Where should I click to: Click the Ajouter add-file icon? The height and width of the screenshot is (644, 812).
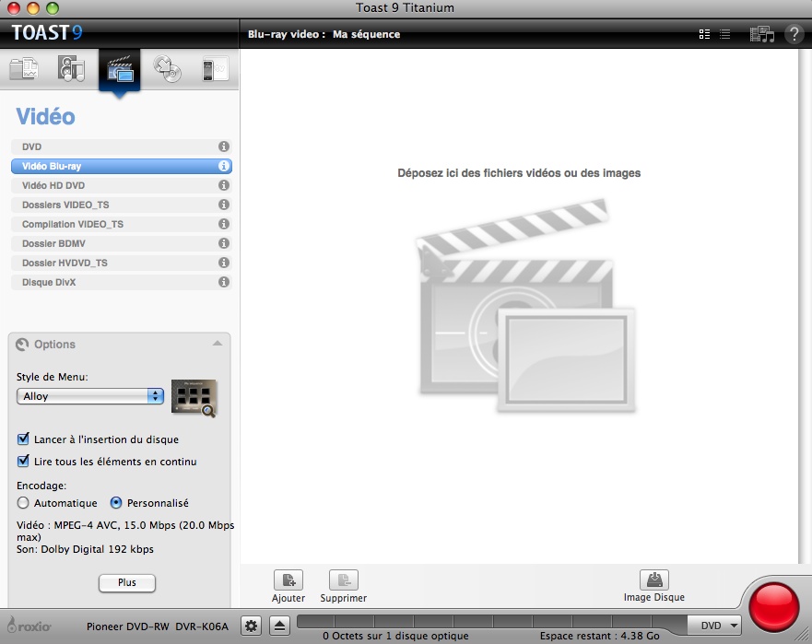(288, 580)
